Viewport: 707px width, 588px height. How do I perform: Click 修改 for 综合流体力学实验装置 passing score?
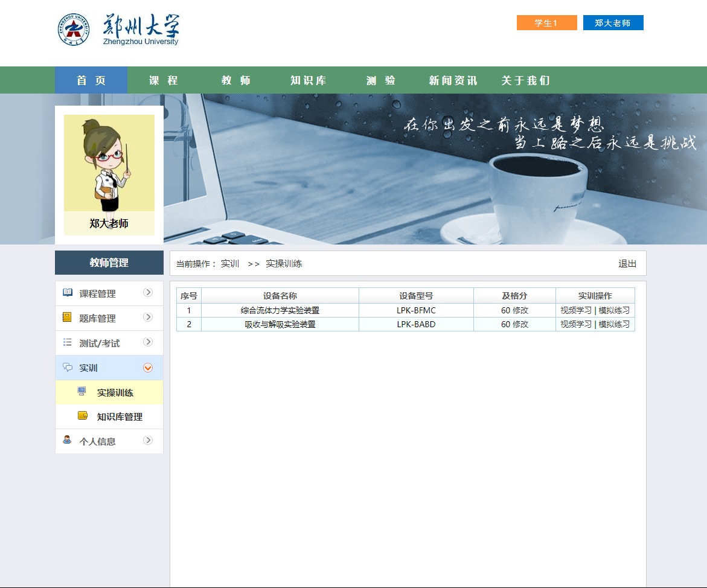(x=520, y=310)
